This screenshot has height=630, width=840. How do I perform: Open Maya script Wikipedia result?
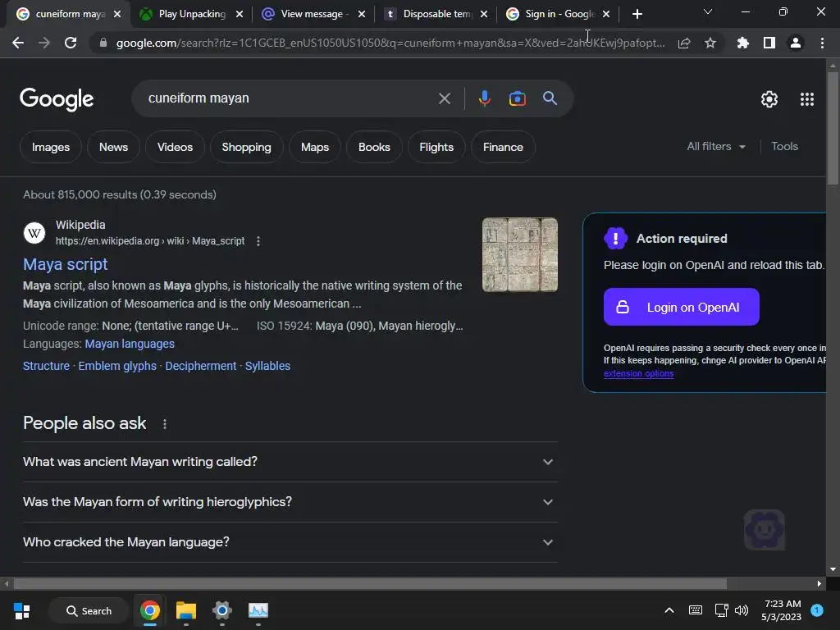[66, 264]
